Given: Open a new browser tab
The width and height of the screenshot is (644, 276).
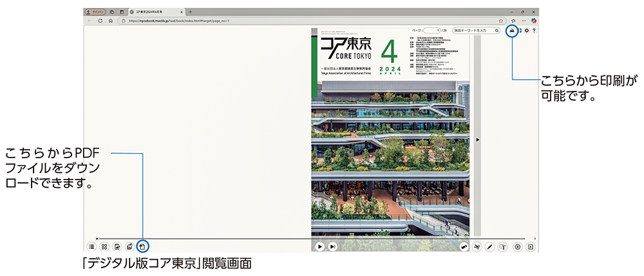Looking at the screenshot, I should 191,12.
